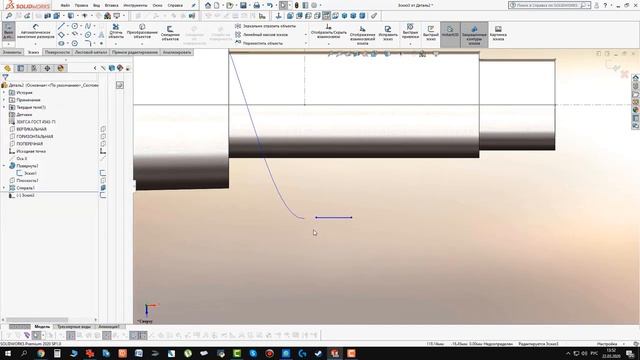Switch to Поверхности ribbon tab
Screen dimensions: 640x360
pyautogui.click(x=57, y=52)
